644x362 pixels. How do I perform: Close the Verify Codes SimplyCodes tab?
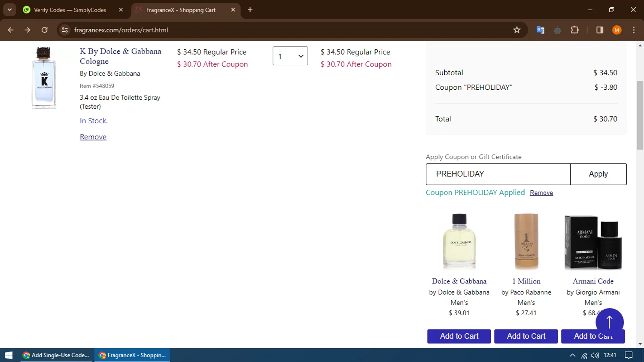click(x=121, y=10)
